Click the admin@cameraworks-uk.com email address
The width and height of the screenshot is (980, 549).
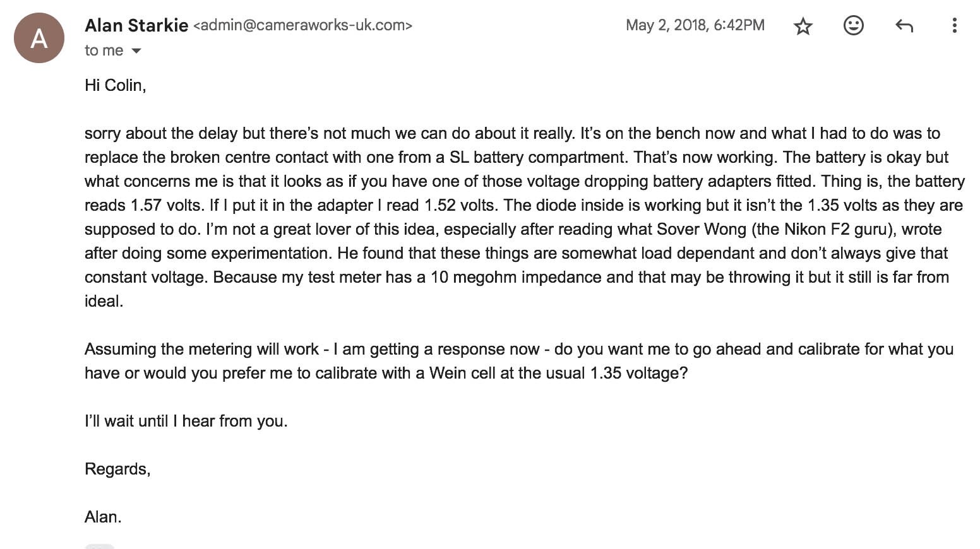pyautogui.click(x=302, y=25)
